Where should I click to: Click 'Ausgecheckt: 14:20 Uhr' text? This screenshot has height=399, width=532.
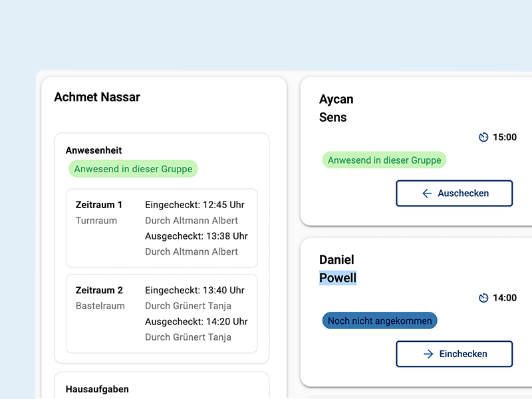point(196,322)
